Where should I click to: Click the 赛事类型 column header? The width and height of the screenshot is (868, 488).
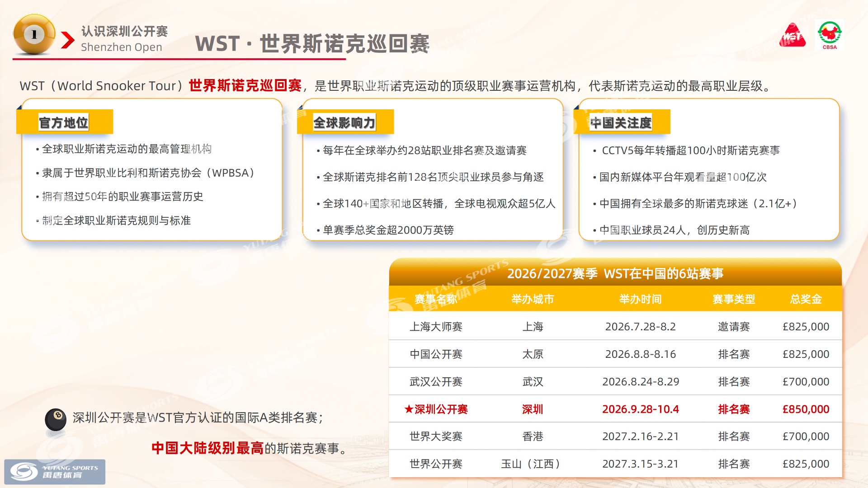point(734,299)
